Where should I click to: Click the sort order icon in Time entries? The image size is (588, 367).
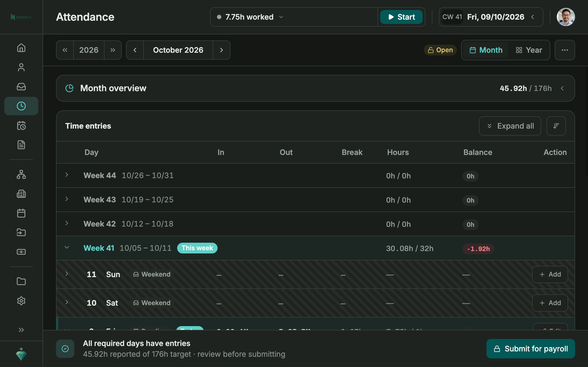(x=556, y=126)
